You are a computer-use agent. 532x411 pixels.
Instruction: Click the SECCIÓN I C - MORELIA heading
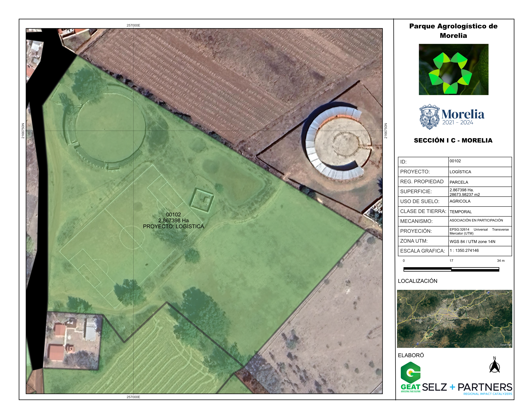pyautogui.click(x=453, y=141)
